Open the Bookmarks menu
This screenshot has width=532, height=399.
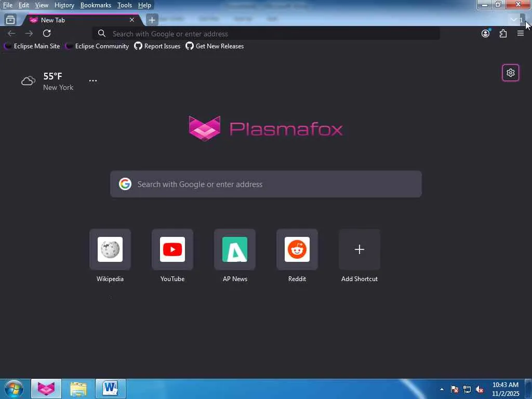point(96,5)
